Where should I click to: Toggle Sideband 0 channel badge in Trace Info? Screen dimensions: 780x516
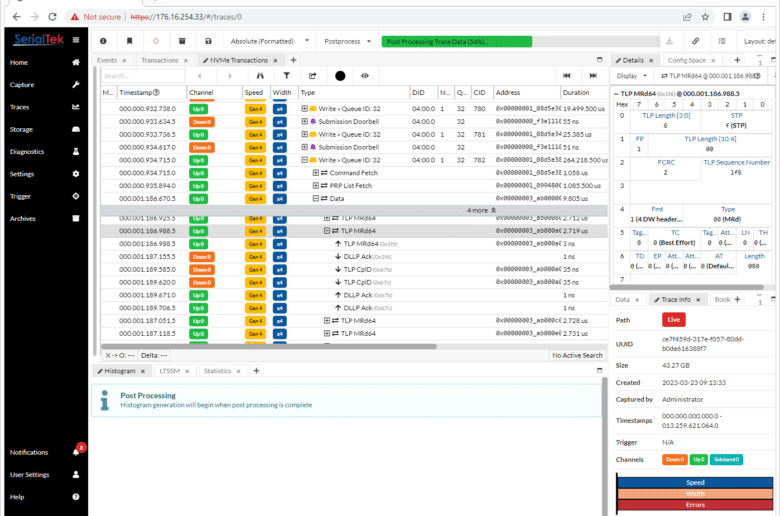pyautogui.click(x=726, y=460)
